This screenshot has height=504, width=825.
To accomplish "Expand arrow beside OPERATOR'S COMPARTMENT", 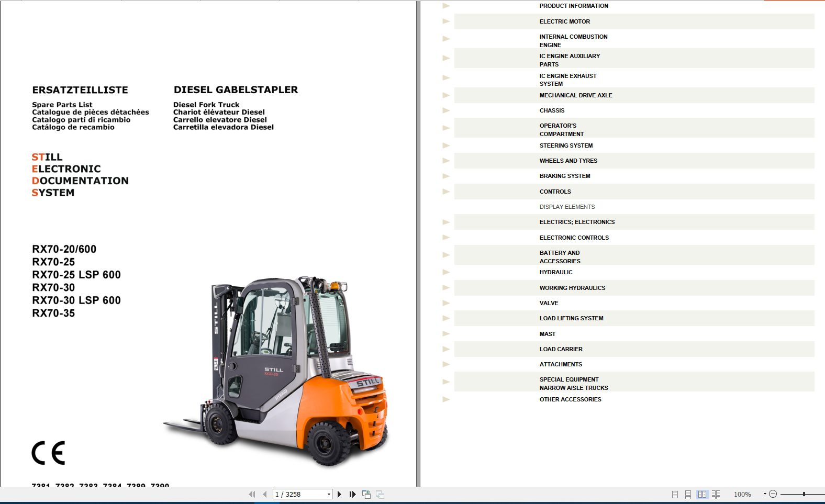I will coord(446,128).
